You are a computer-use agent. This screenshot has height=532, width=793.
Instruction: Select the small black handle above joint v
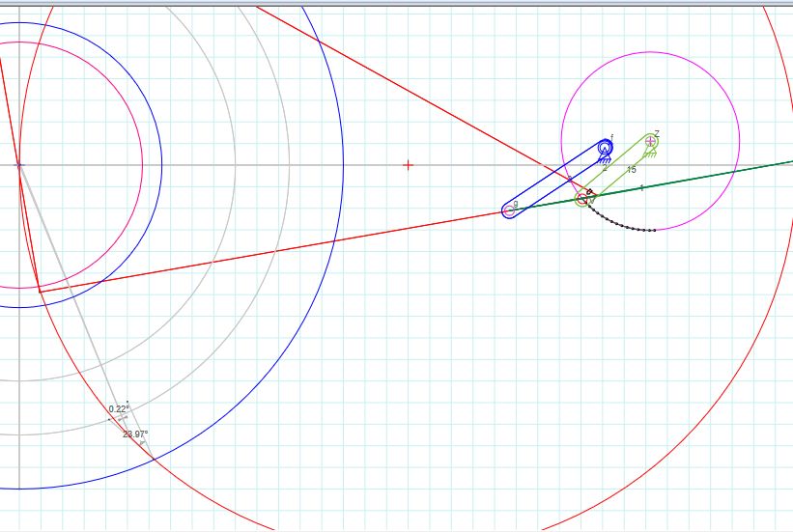[x=590, y=192]
